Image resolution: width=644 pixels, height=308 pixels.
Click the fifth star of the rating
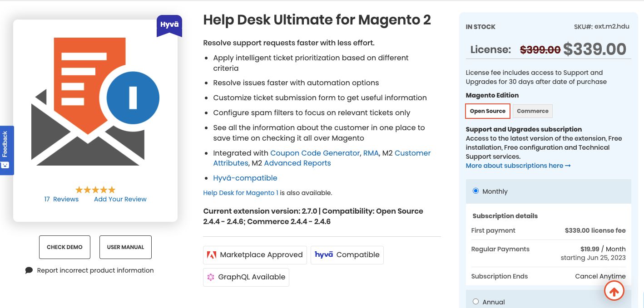point(111,190)
